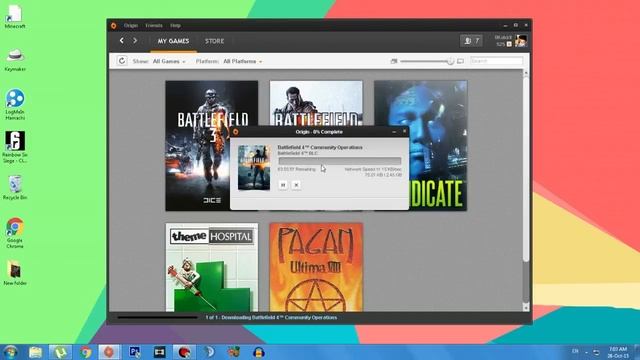Expand the All Platforms dropdown
Image resolution: width=640 pixels, height=360 pixels.
[242, 61]
